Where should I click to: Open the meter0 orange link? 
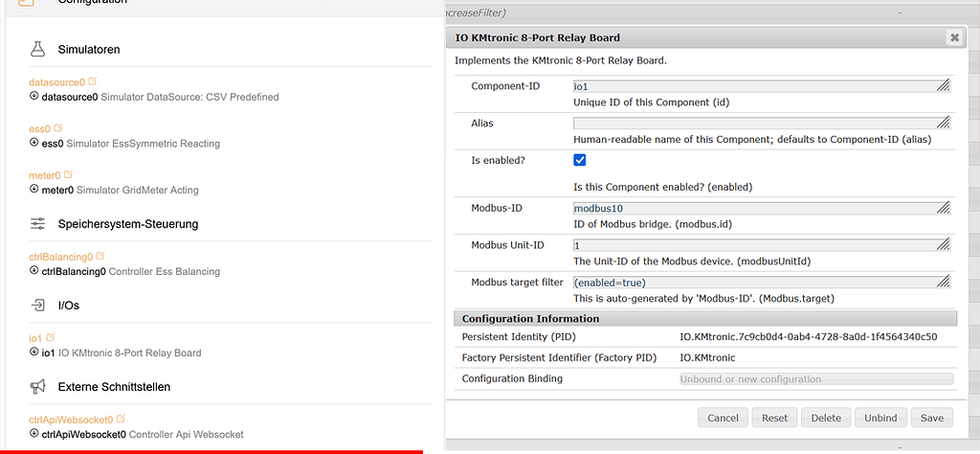45,175
